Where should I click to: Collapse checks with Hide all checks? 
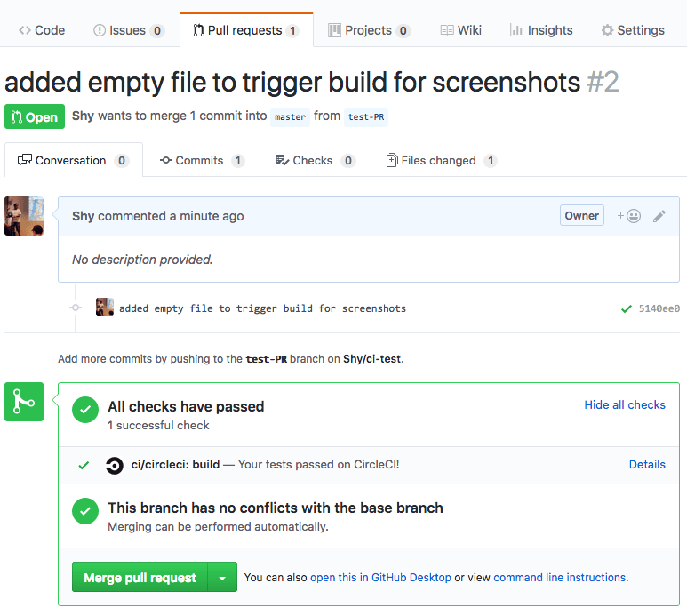coord(624,404)
